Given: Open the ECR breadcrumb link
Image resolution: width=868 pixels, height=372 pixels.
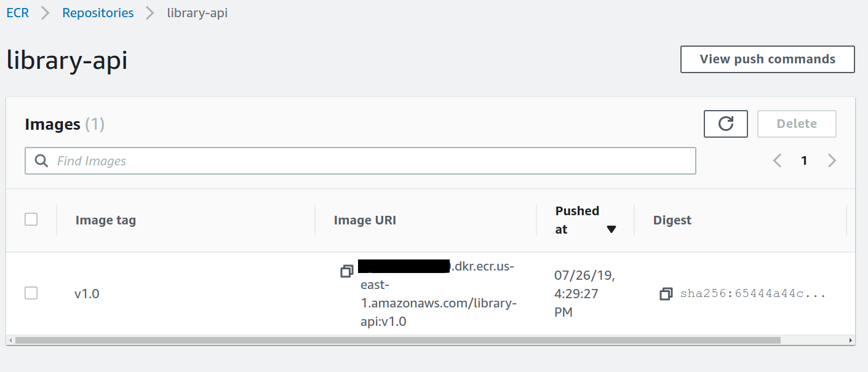Looking at the screenshot, I should pos(18,13).
